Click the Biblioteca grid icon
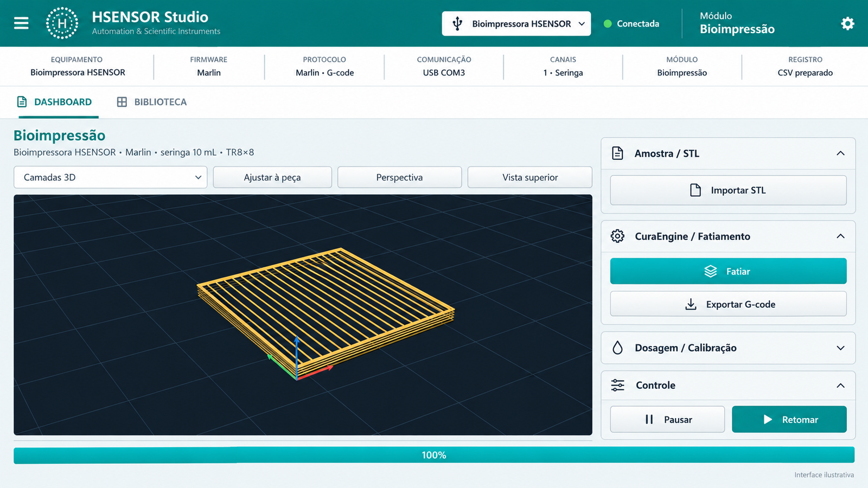 point(122,102)
